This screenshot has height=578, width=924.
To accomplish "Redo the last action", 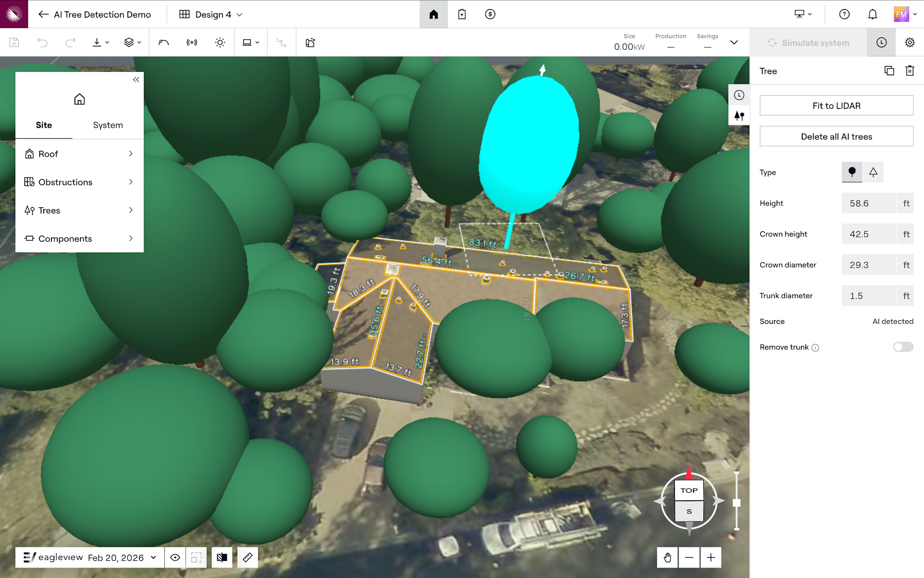I will tap(70, 42).
